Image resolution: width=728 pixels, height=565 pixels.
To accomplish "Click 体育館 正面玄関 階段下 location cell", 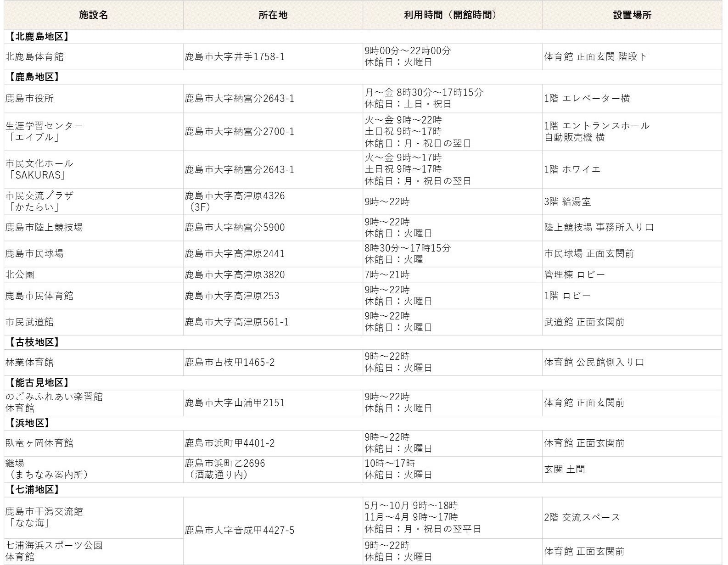I will pyautogui.click(x=595, y=57).
